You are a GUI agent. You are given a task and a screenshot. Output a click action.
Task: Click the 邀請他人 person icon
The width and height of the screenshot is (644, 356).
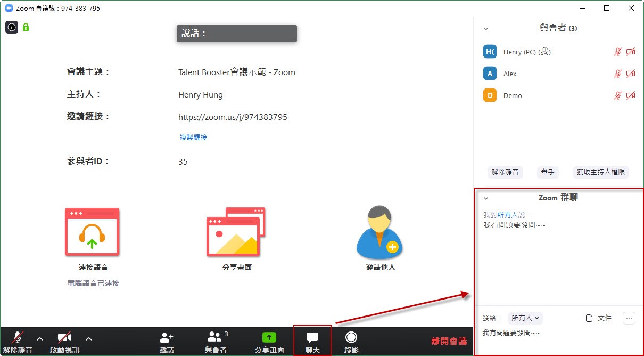point(380,232)
